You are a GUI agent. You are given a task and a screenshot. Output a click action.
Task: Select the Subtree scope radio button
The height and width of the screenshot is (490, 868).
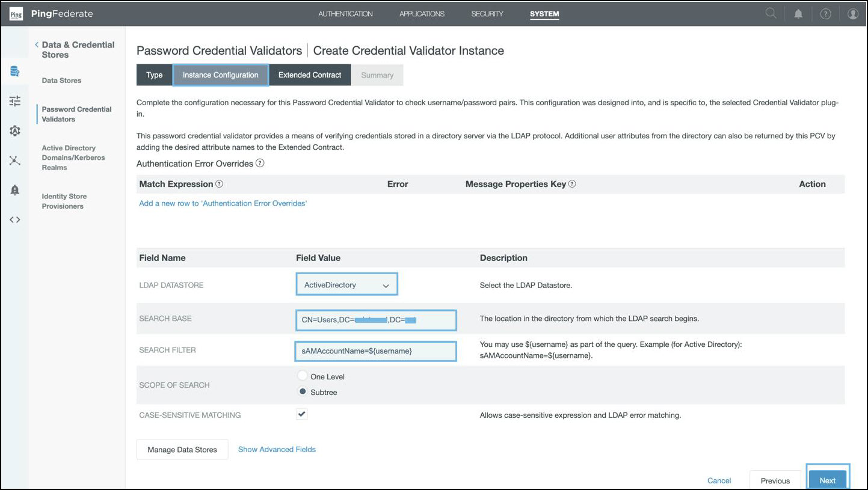coord(303,391)
